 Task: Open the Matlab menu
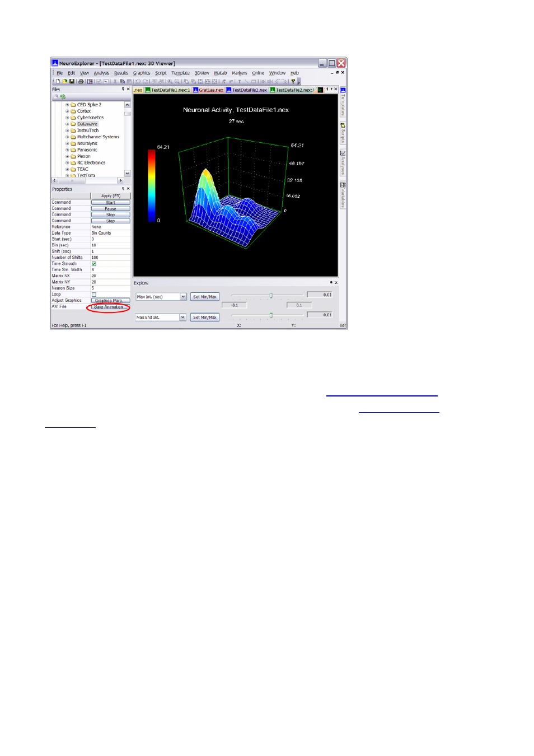[221, 73]
